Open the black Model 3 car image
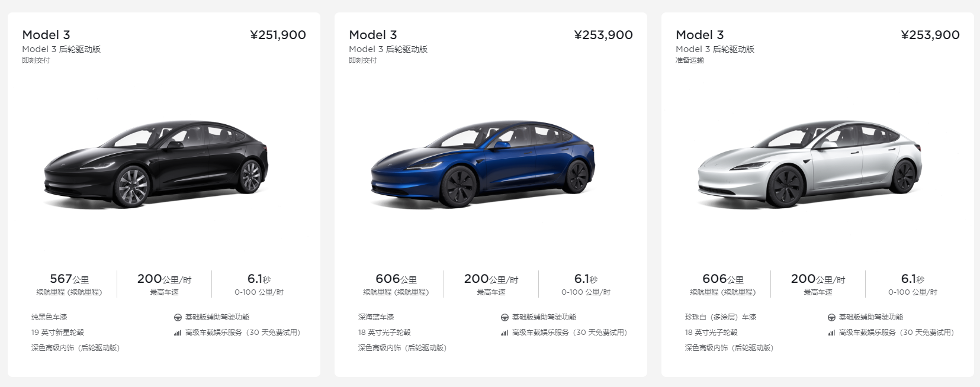This screenshot has height=387, width=980. pyautogui.click(x=156, y=164)
